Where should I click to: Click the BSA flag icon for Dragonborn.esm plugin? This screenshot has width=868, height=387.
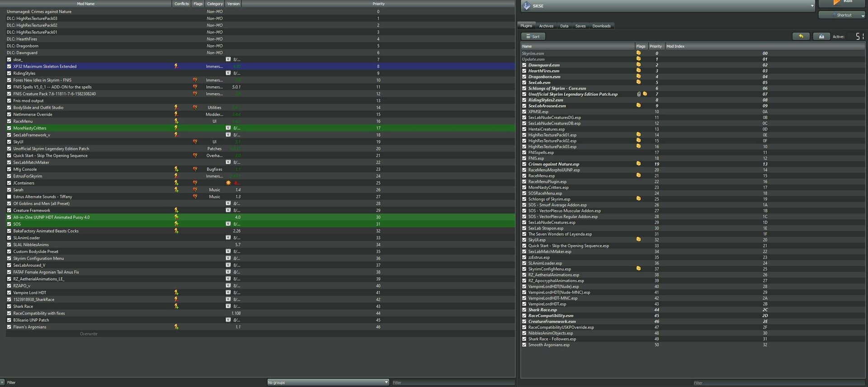click(x=638, y=76)
